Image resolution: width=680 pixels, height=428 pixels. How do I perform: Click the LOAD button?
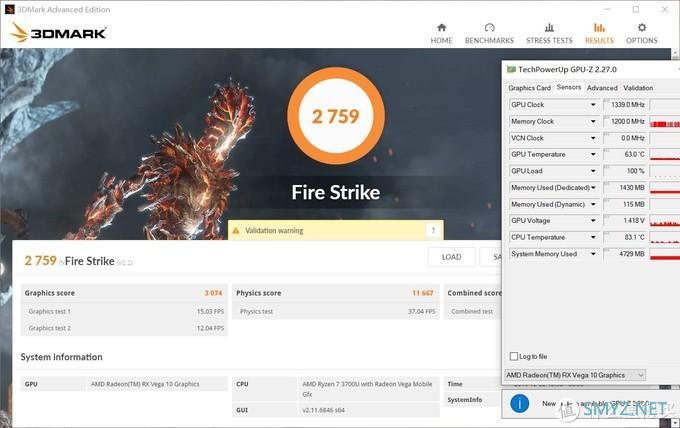pos(451,257)
